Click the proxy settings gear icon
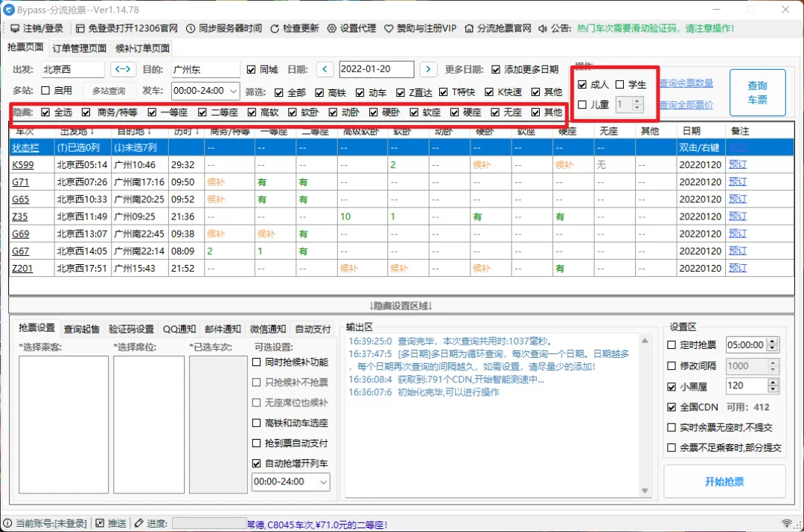Viewport: 804px width, 532px height. 332,28
